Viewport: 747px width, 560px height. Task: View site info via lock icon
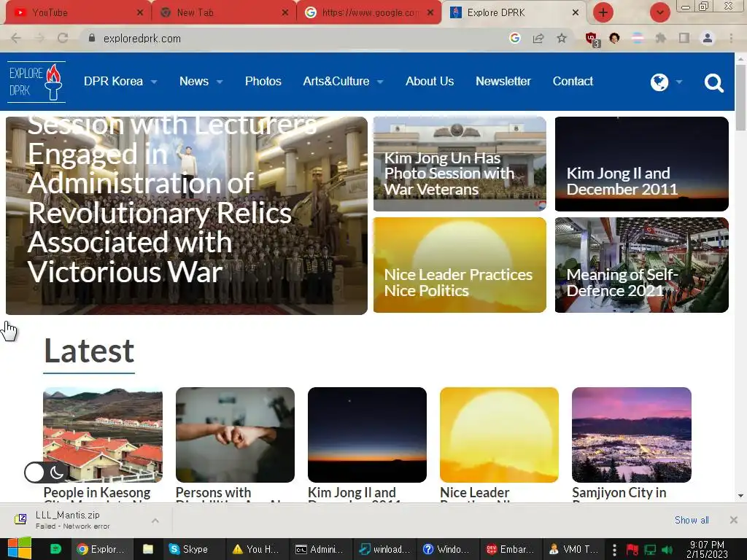pos(92,38)
